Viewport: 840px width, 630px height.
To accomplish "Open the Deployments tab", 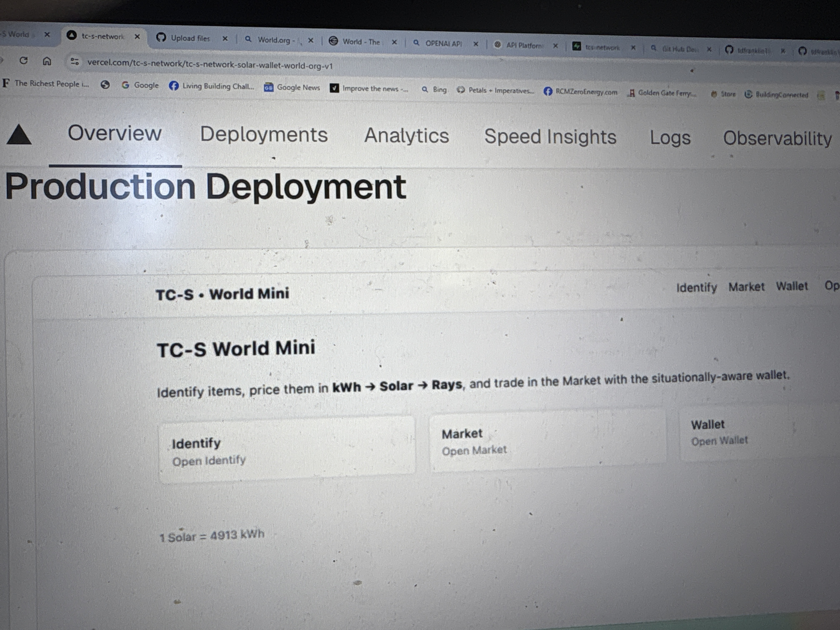I will click(x=264, y=134).
